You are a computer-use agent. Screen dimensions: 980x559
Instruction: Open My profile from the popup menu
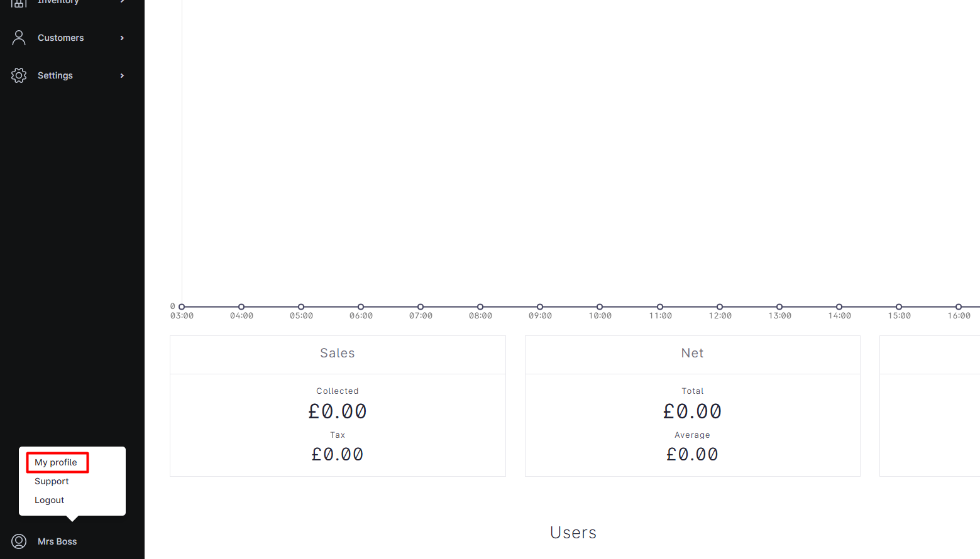point(56,462)
